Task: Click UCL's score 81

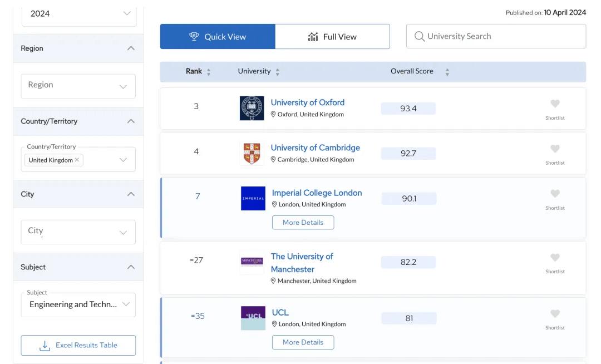Action: [x=409, y=318]
